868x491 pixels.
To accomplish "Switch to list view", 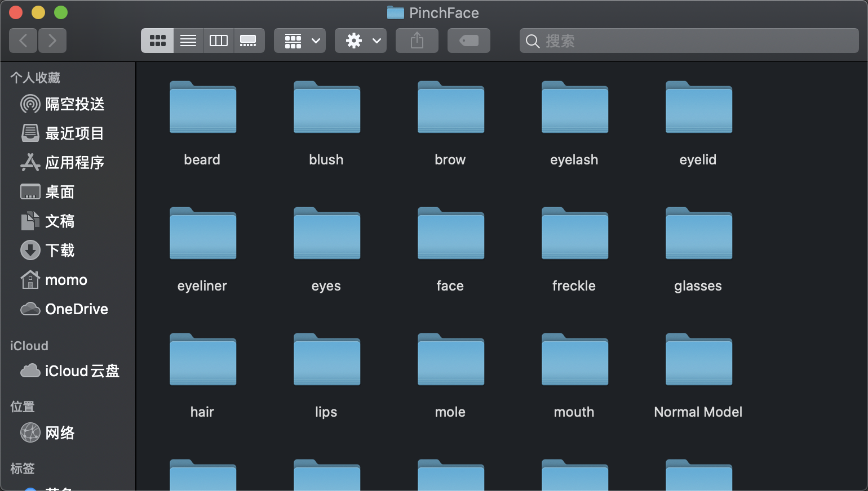I will (188, 41).
